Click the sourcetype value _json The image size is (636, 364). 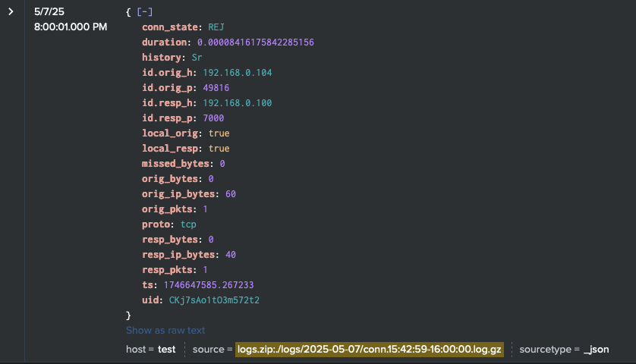pyautogui.click(x=597, y=350)
